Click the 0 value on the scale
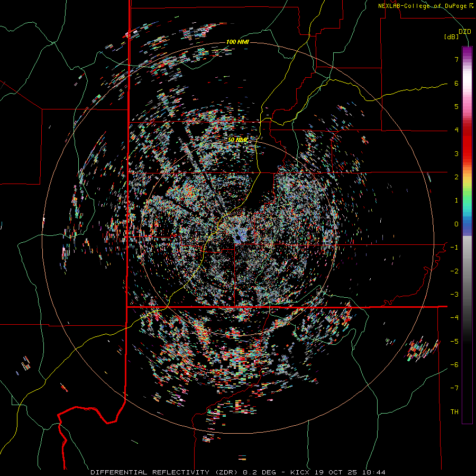 pyautogui.click(x=456, y=224)
